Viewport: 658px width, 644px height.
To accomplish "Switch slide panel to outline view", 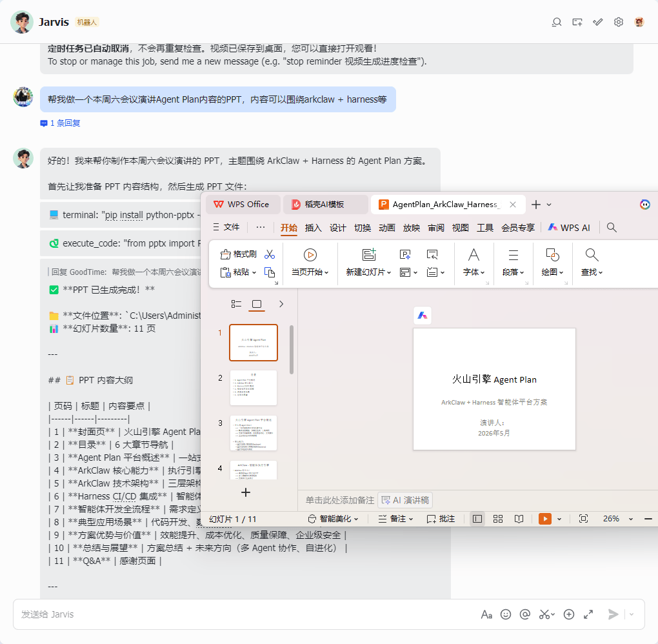I will 236,304.
